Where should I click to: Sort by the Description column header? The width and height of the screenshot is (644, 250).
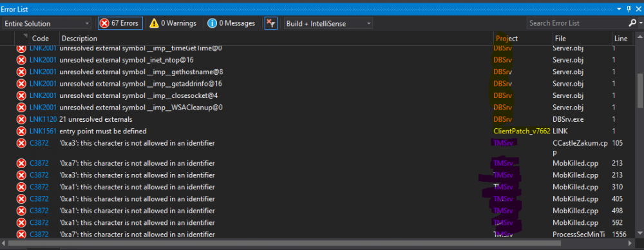pos(79,39)
